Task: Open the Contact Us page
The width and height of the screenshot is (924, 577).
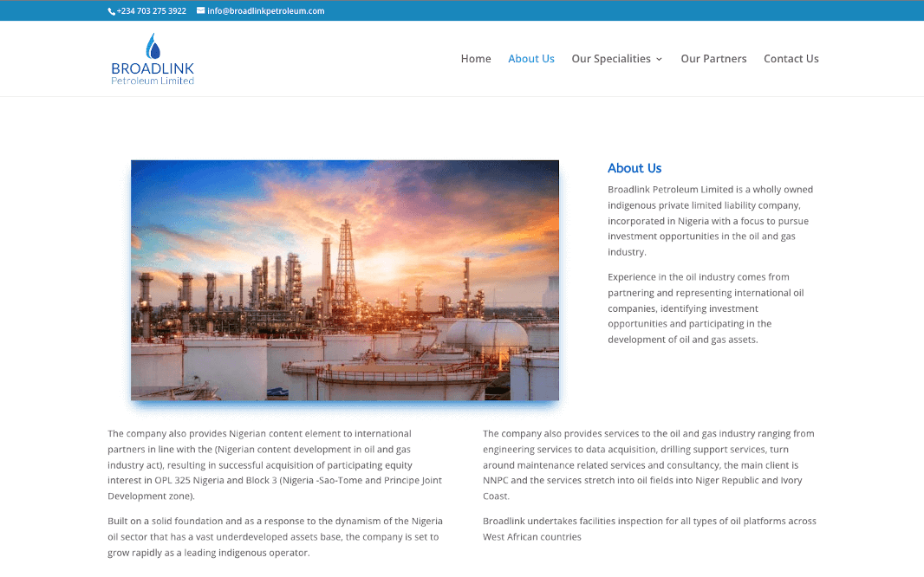Action: point(791,58)
